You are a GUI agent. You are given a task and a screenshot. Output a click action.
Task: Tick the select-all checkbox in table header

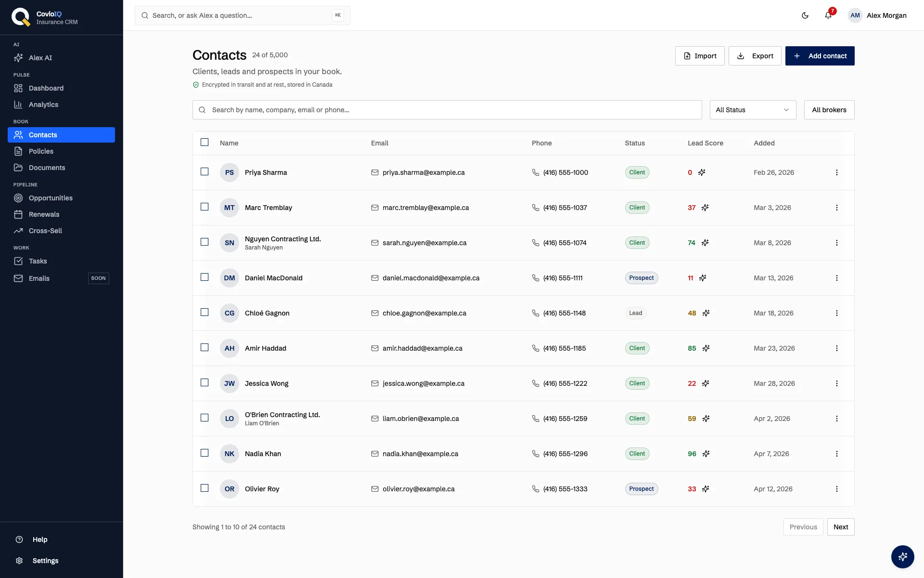coord(205,142)
